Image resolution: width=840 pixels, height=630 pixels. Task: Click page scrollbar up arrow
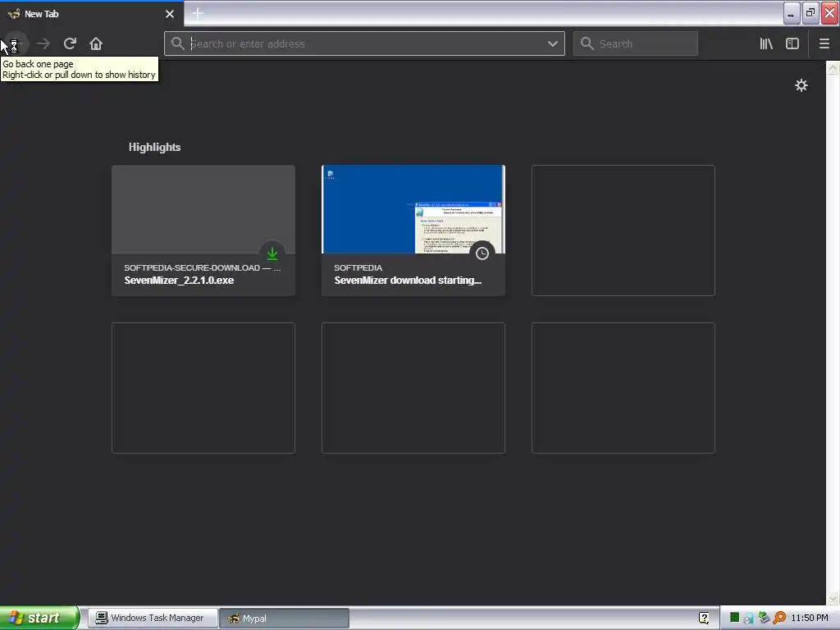pyautogui.click(x=833, y=67)
